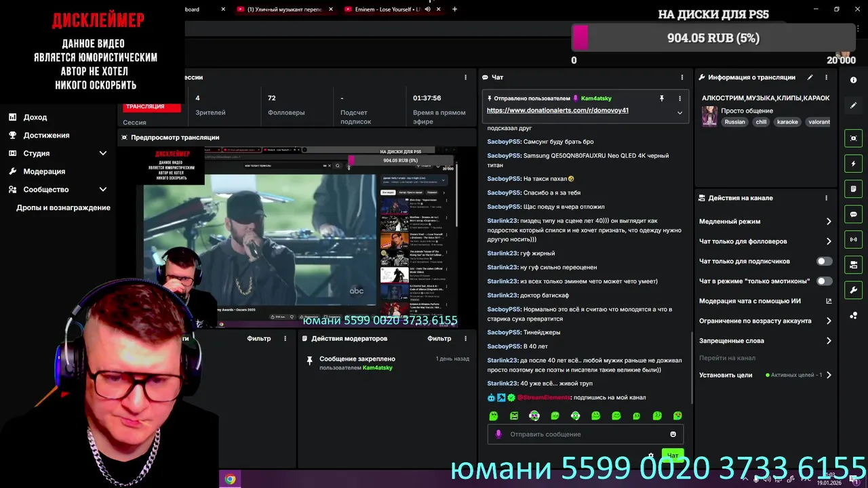
Task: Expand the Сообщество sidebar chevron
Action: coord(103,190)
